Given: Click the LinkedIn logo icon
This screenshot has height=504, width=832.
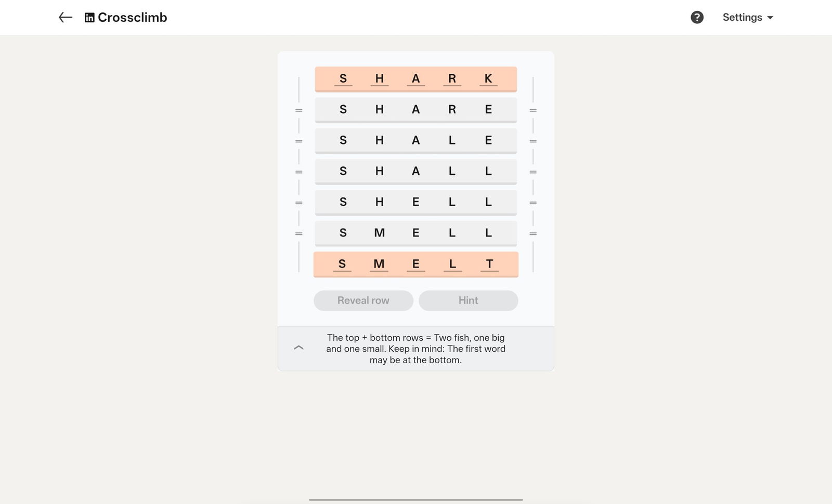Looking at the screenshot, I should click(89, 18).
